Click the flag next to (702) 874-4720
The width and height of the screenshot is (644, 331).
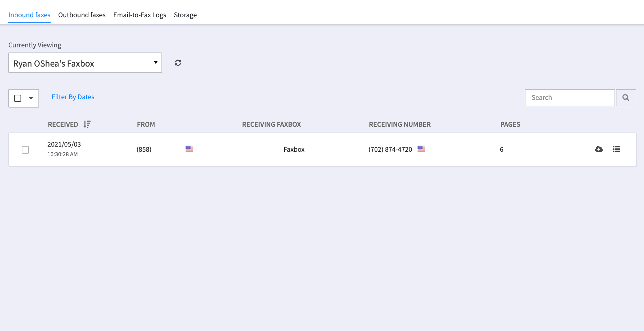point(421,149)
